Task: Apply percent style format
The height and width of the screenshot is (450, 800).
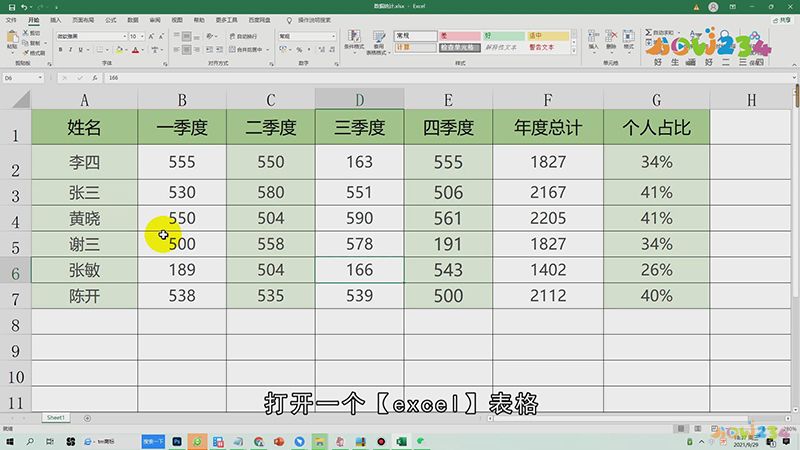Action: coord(299,49)
